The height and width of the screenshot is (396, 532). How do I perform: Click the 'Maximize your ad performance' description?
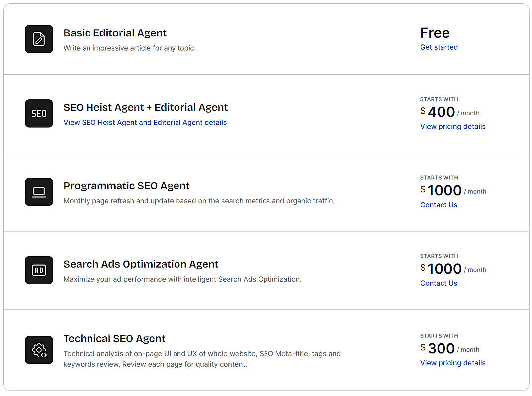pos(182,279)
